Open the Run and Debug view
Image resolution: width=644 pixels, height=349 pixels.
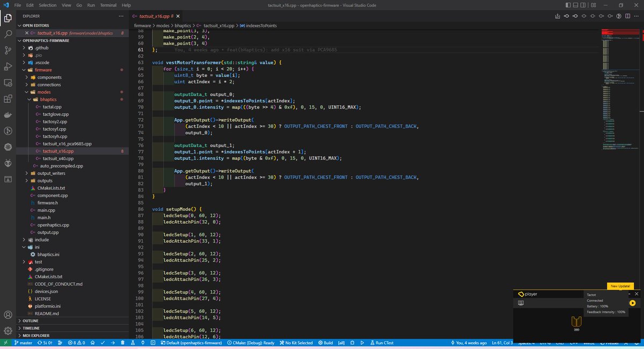point(8,67)
